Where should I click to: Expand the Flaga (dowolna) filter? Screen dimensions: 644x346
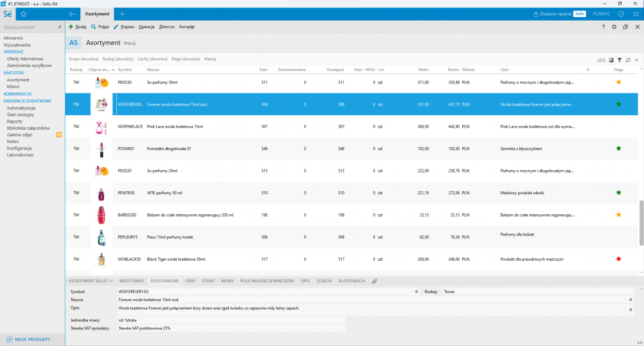click(186, 58)
